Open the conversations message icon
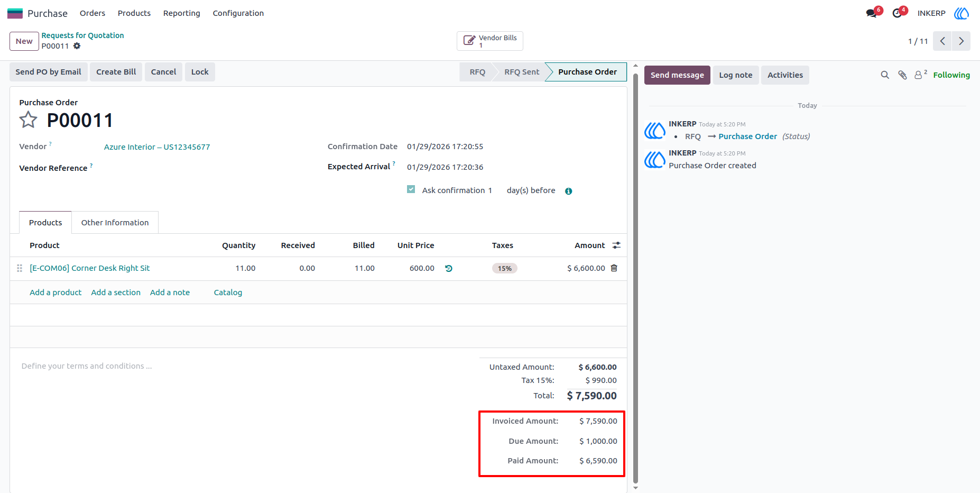 click(x=872, y=13)
